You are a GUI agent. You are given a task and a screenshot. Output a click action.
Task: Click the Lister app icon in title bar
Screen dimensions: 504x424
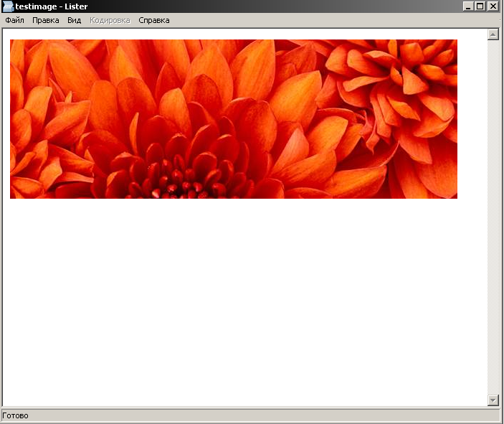point(8,6)
